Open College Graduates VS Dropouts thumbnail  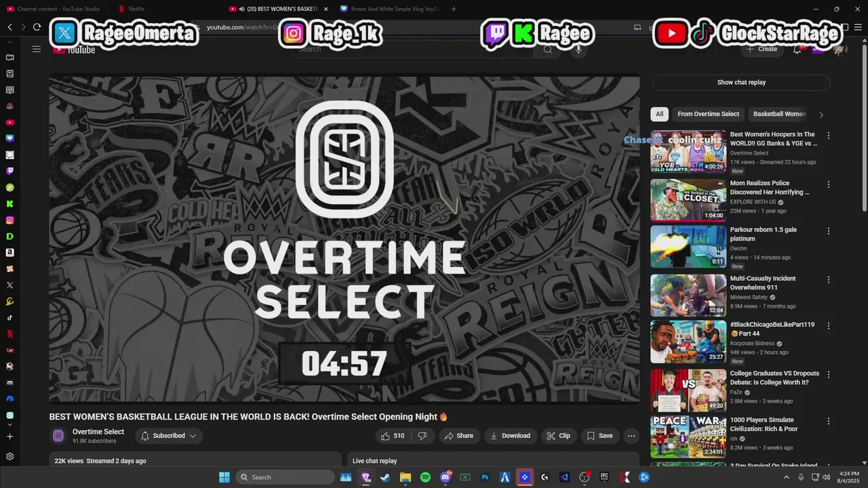[x=688, y=390]
